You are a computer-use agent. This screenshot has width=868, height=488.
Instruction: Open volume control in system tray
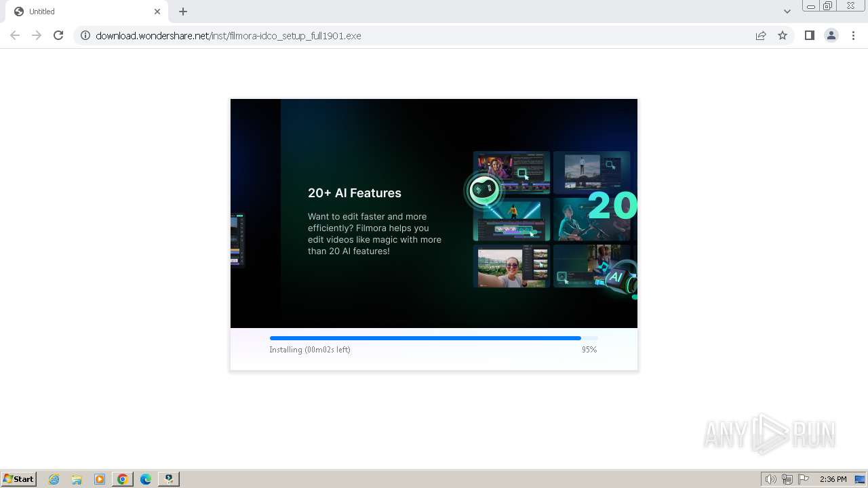tap(771, 479)
